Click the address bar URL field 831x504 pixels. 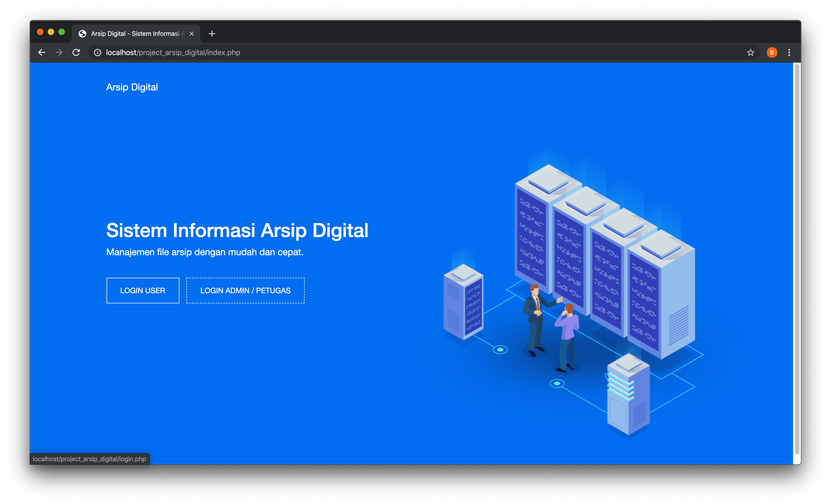(423, 52)
